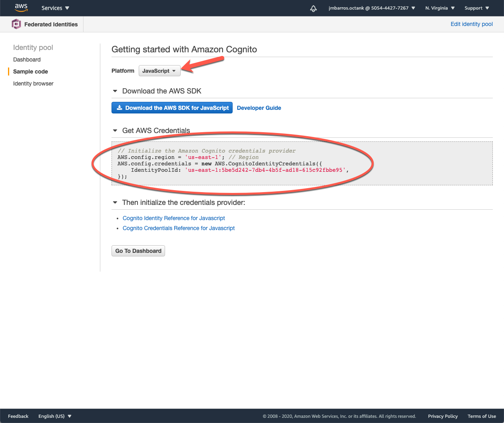Open the Support dropdown menu

click(x=477, y=8)
